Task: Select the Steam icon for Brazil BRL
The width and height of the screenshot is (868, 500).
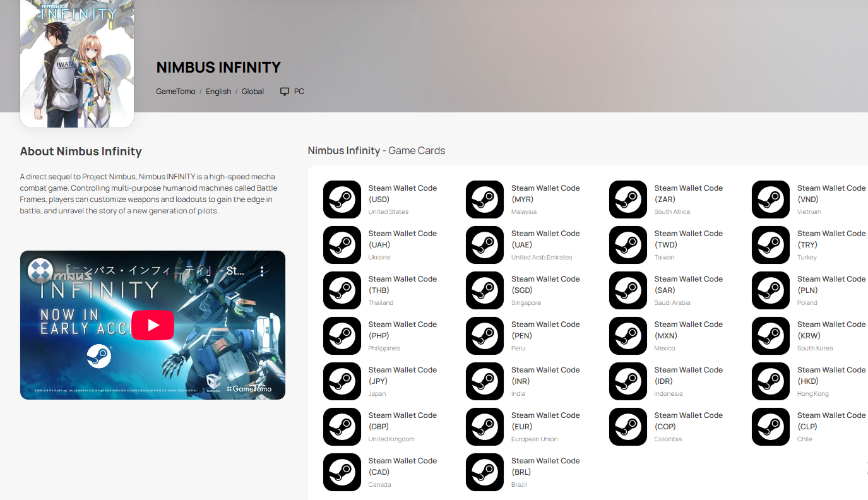Action: (485, 472)
